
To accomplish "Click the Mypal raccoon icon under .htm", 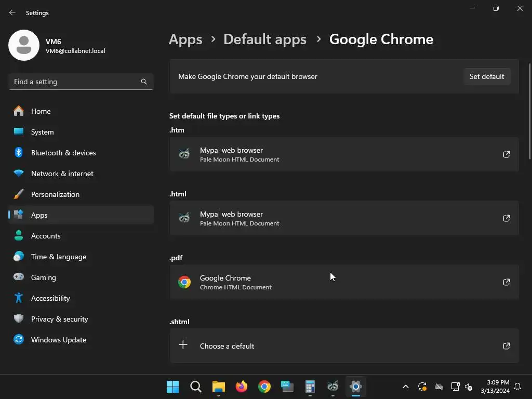I will pyautogui.click(x=184, y=154).
